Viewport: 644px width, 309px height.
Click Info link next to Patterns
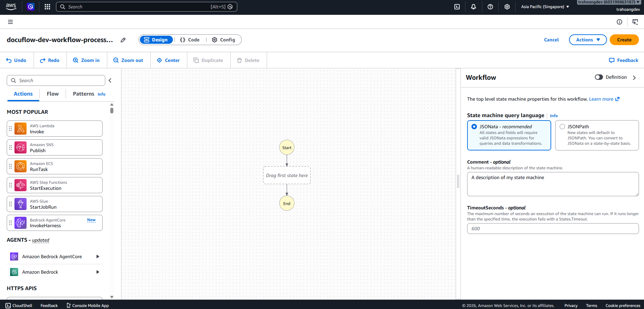102,94
